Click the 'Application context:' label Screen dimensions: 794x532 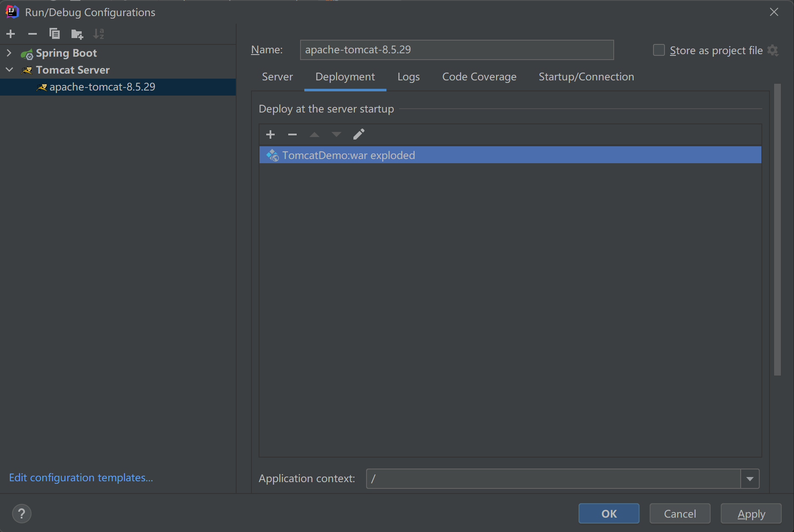point(307,478)
